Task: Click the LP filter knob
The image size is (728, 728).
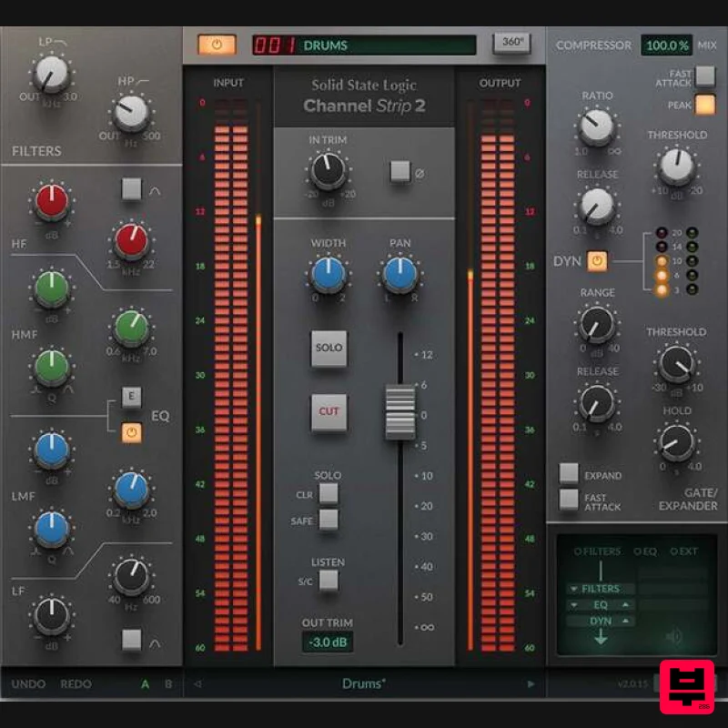Action: pos(52,75)
